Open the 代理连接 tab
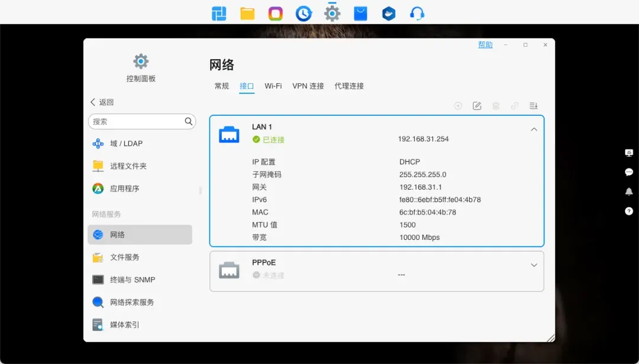Screen dimensions: 639x364 pos(349,86)
